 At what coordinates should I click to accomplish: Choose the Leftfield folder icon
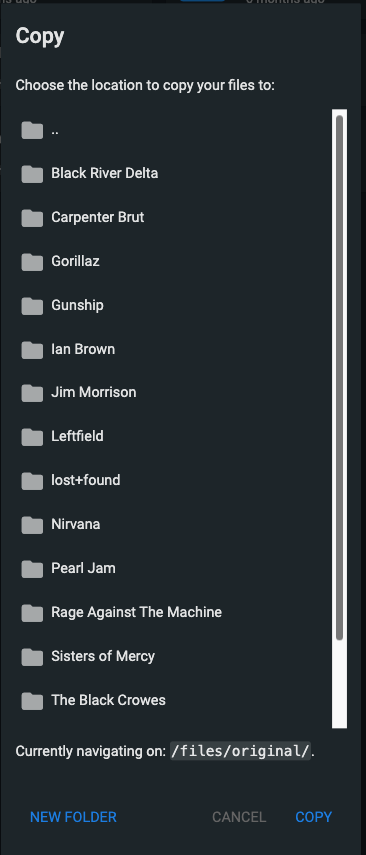[x=32, y=437]
